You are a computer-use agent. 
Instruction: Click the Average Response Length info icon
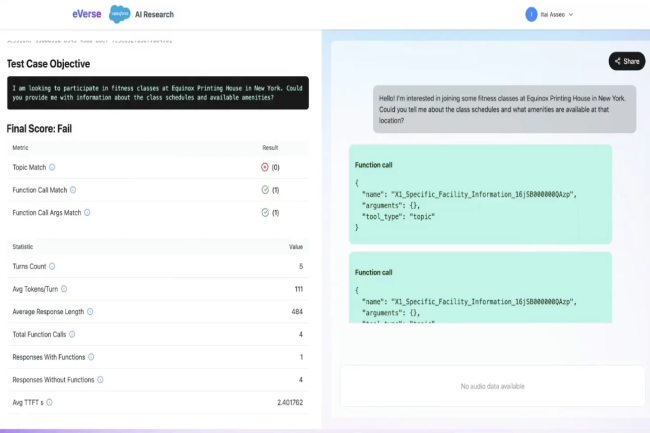90,312
